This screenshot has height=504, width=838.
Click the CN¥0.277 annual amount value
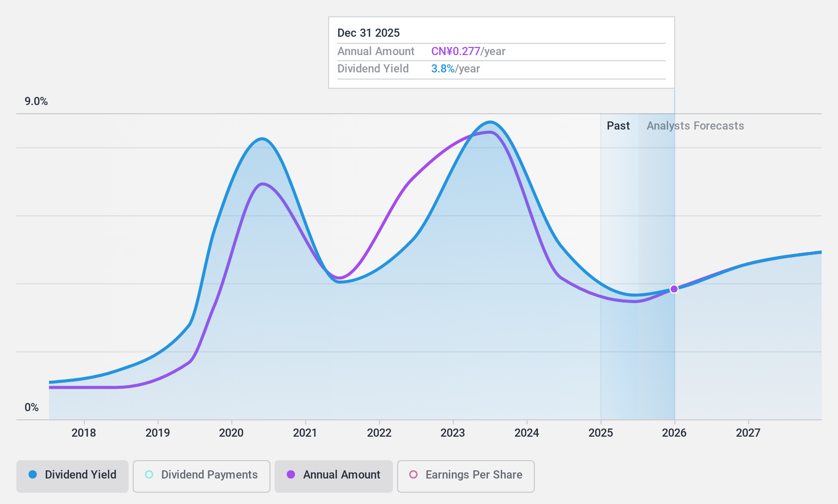[x=456, y=52]
